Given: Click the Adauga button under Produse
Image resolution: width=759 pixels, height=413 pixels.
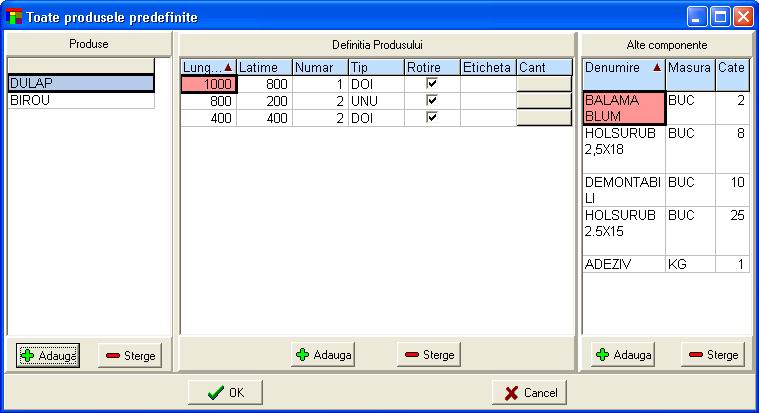Looking at the screenshot, I should (x=48, y=355).
